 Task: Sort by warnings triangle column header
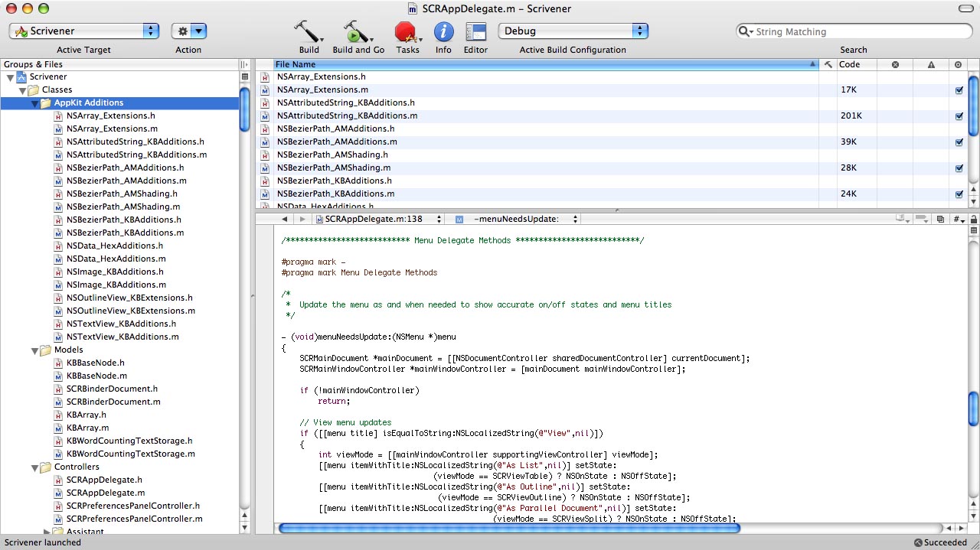point(931,65)
